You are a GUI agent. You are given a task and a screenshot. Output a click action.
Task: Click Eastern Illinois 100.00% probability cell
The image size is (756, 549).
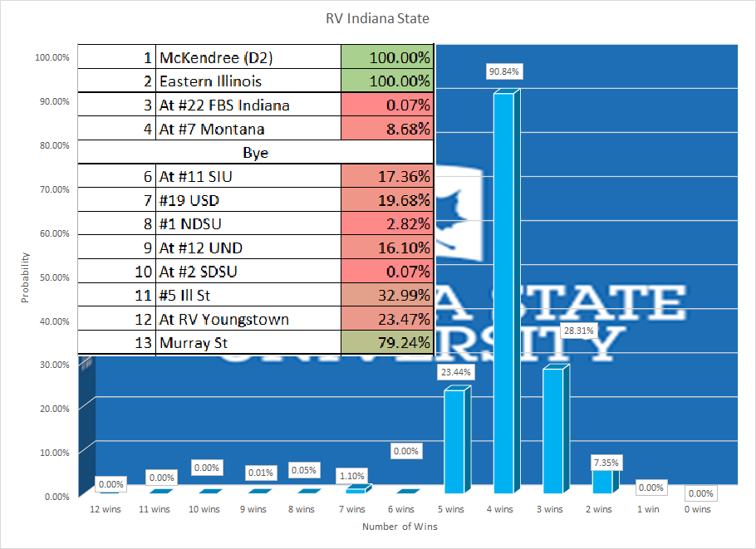(388, 81)
